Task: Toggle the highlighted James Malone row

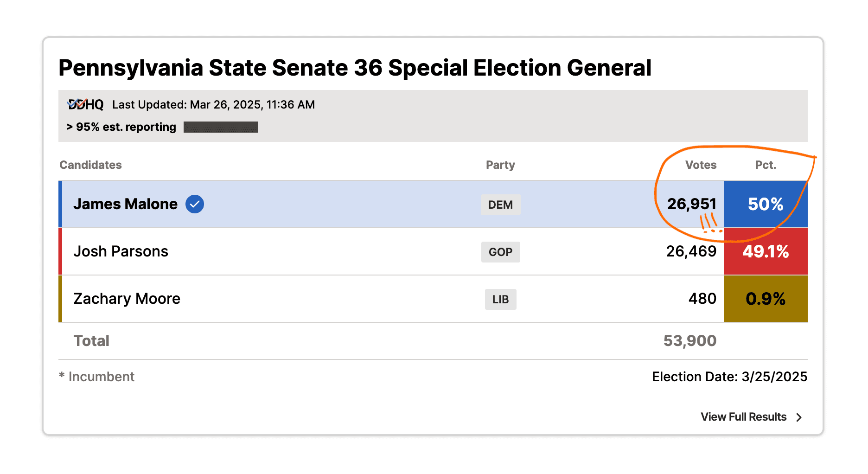Action: tap(325, 204)
